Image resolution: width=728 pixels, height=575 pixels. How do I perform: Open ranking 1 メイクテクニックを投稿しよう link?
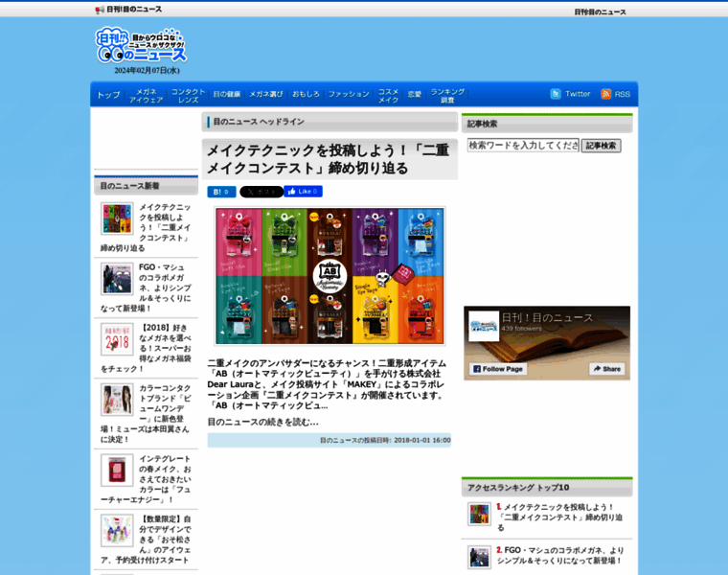coord(560,517)
